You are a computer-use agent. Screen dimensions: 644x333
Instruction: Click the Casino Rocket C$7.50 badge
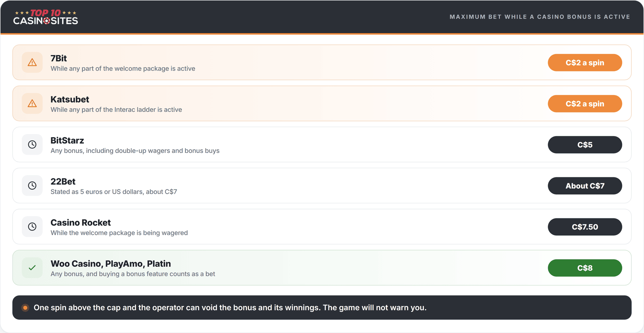click(x=585, y=227)
